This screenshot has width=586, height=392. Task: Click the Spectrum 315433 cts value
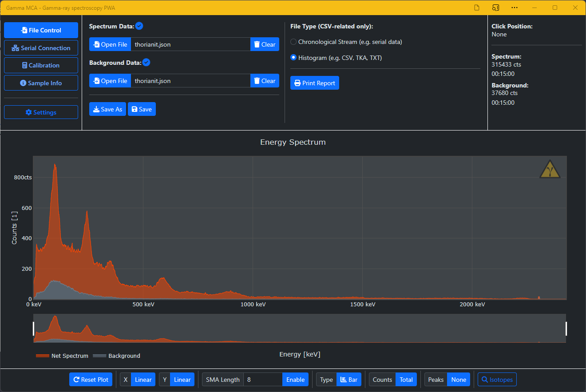click(x=506, y=64)
